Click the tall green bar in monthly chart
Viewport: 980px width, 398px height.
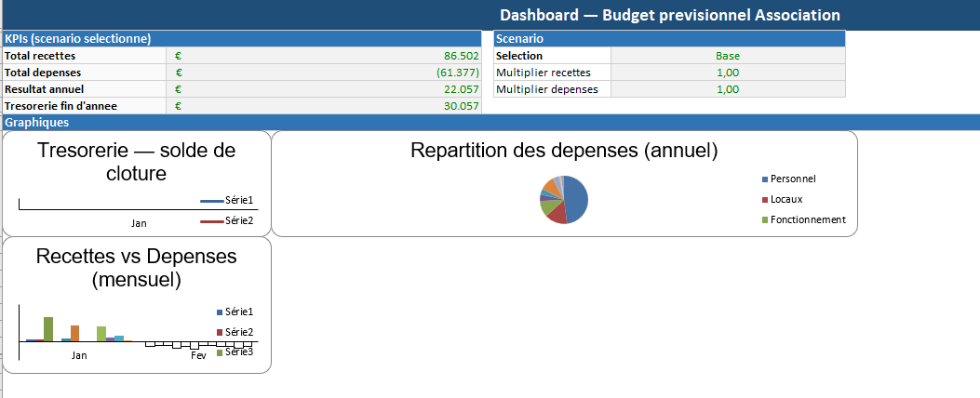(x=48, y=328)
